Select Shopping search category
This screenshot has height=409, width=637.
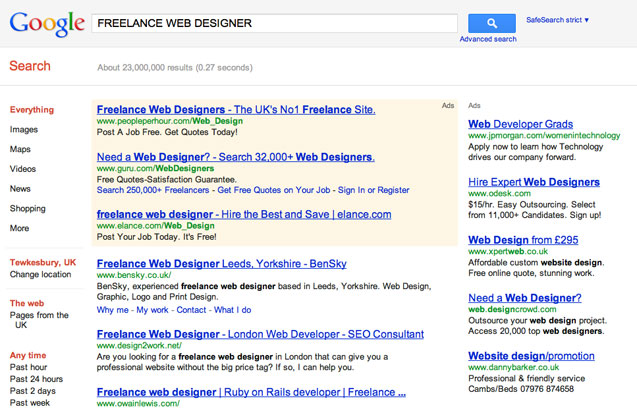(x=28, y=209)
